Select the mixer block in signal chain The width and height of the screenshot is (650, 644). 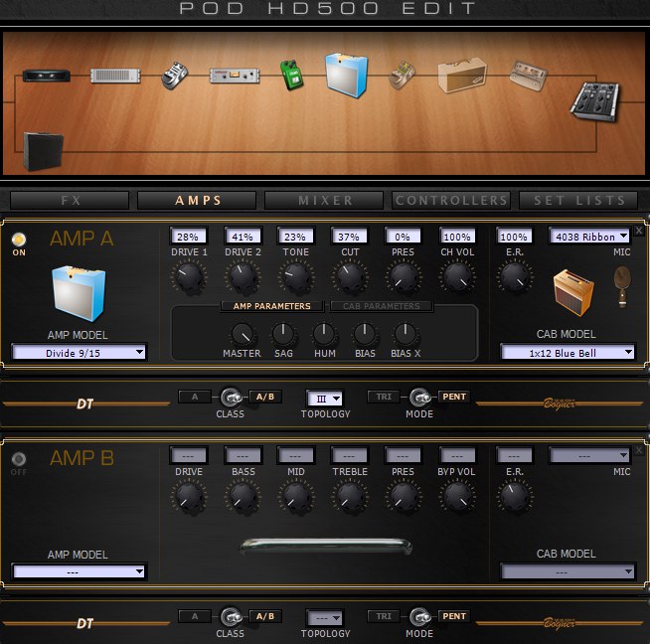coord(595,102)
